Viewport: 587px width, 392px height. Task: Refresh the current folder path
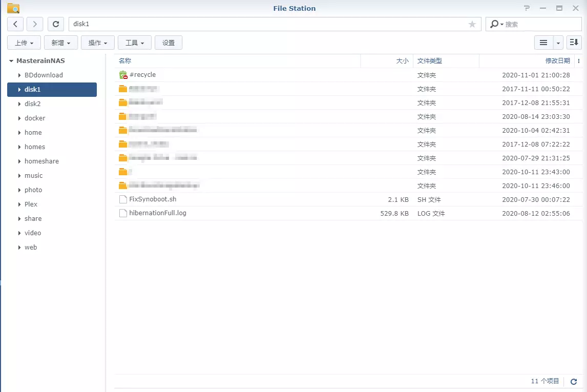[56, 24]
